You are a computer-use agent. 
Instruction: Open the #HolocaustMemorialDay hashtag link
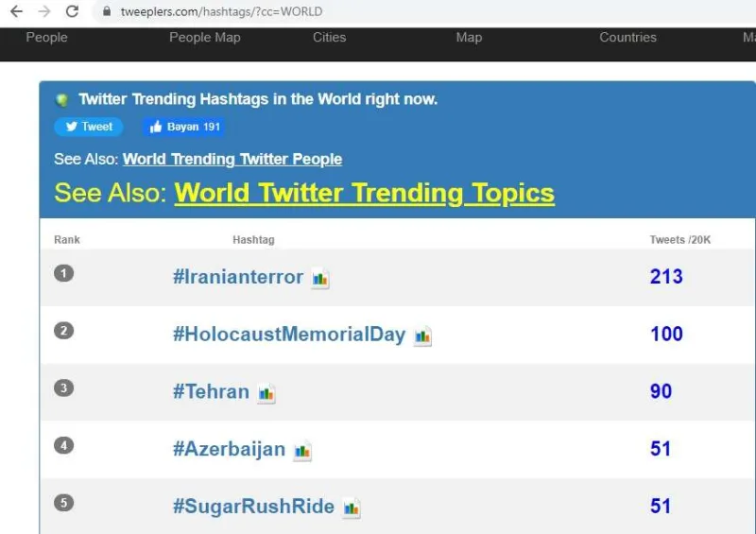click(289, 335)
